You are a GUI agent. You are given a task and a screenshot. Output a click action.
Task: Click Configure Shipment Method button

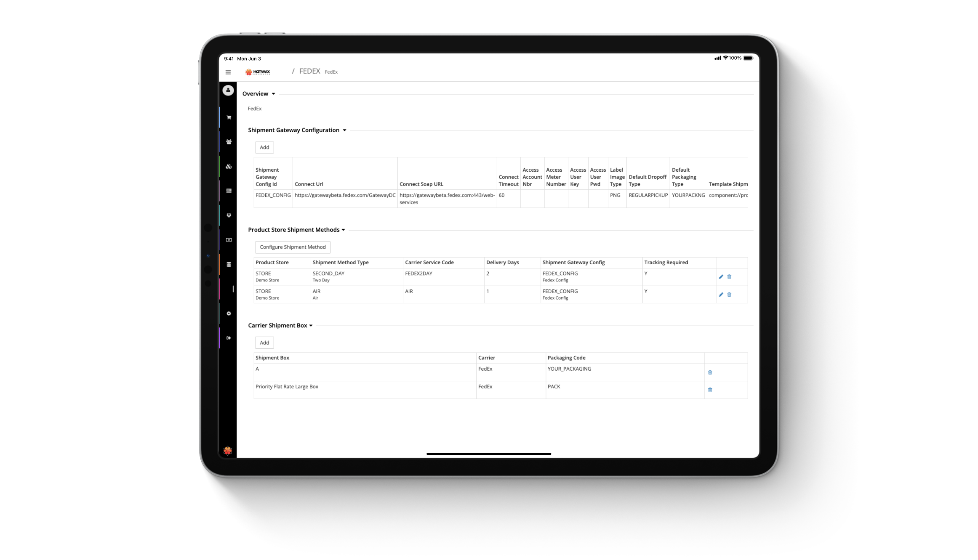click(x=292, y=247)
